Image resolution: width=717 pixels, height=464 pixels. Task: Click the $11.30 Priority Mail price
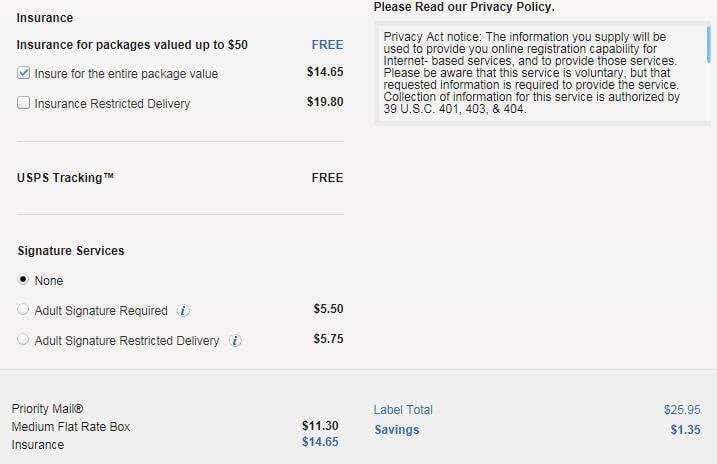click(320, 426)
